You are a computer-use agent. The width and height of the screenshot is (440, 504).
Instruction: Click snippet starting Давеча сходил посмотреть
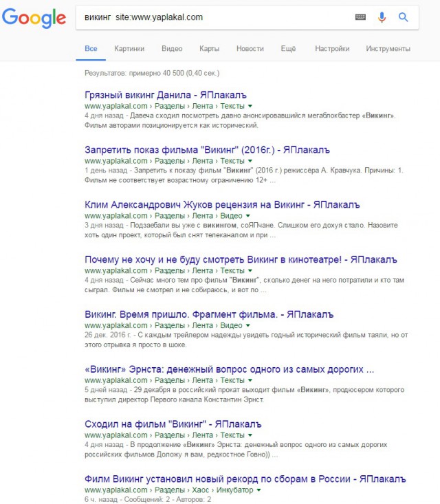[240, 120]
